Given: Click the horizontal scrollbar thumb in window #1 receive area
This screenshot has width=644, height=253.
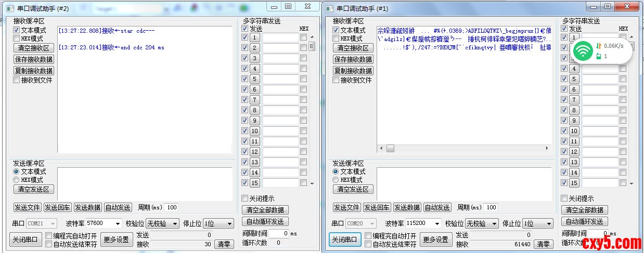Looking at the screenshot, I should coord(390,149).
